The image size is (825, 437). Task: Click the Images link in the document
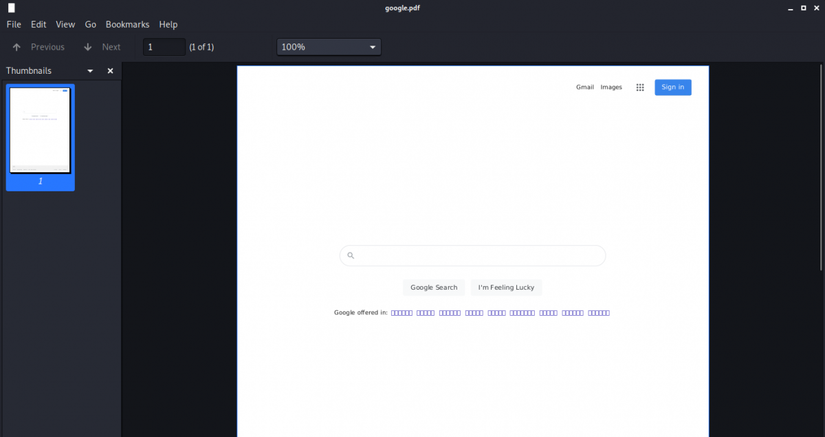[x=611, y=87]
